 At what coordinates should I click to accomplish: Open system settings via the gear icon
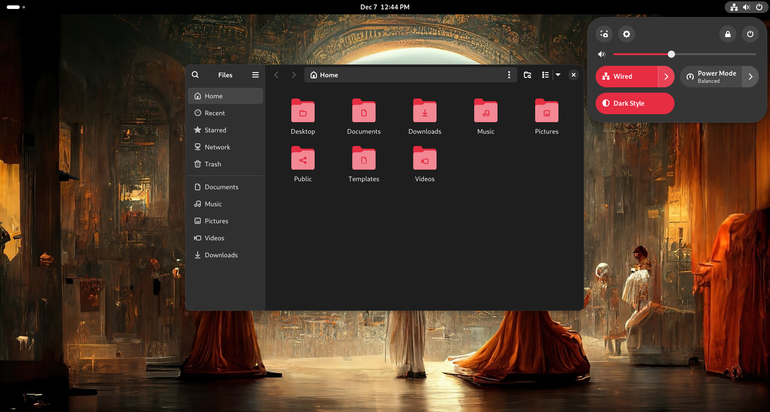pyautogui.click(x=627, y=34)
